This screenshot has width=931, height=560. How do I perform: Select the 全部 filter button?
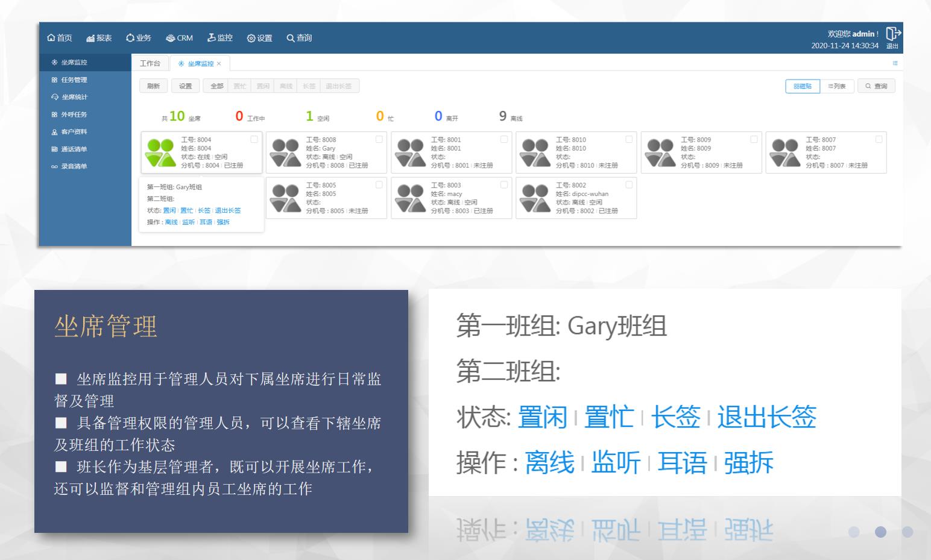point(216,86)
